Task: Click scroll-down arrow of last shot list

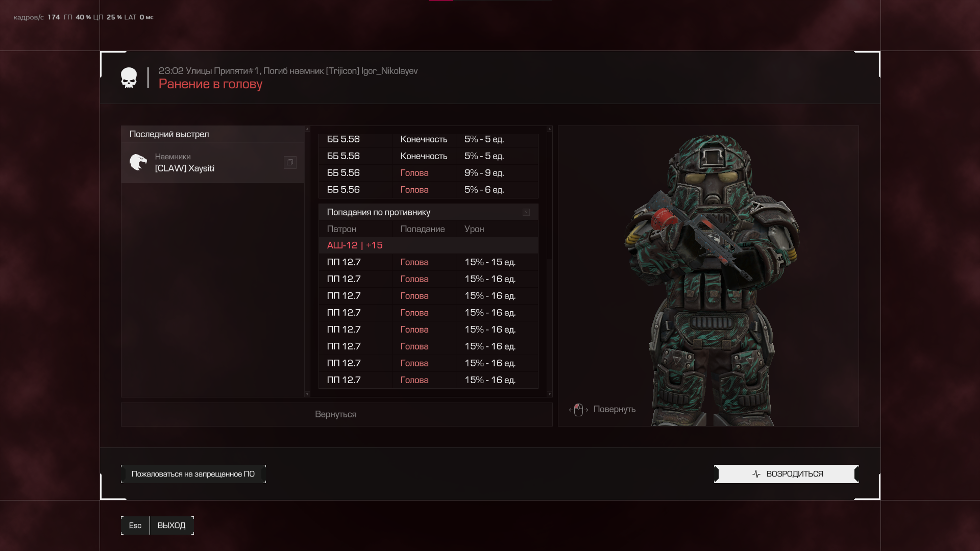Action: coord(307,394)
